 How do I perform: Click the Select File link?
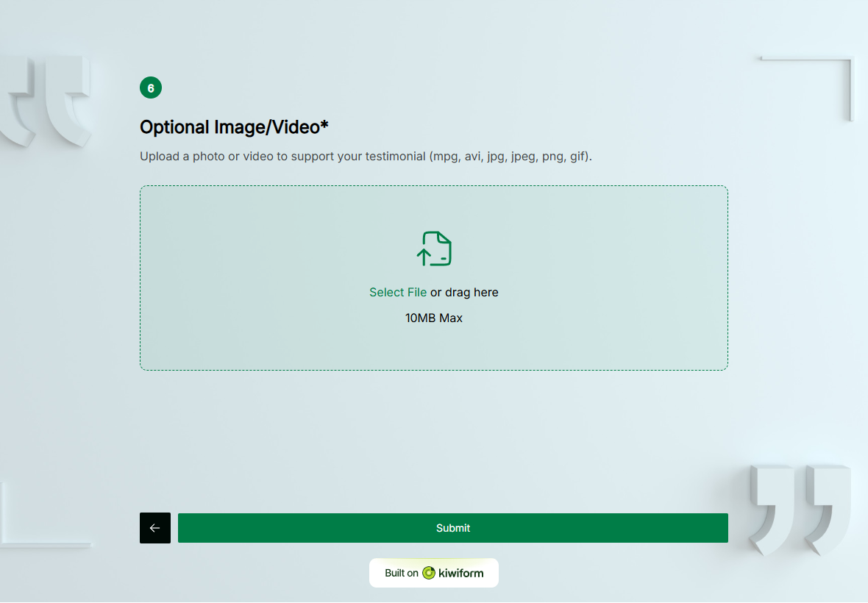(x=397, y=292)
